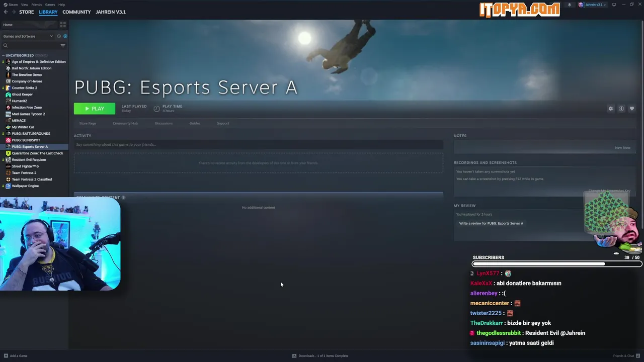Open game settings gear icon
644x362 pixels.
click(611, 109)
